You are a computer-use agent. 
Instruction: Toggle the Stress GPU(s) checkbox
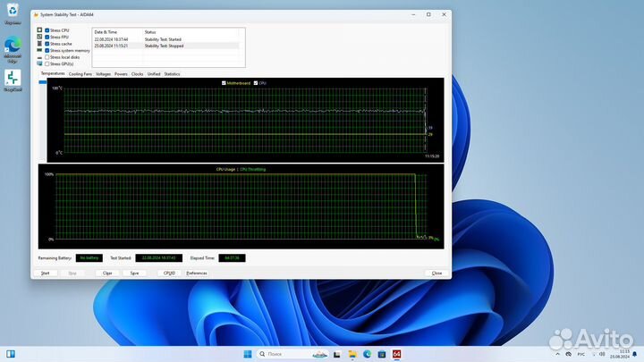47,63
